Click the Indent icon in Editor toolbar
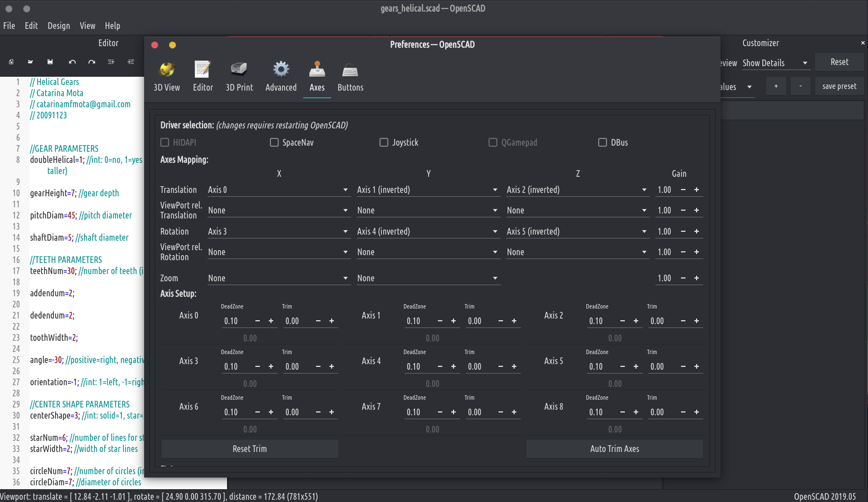This screenshot has height=502, width=868. (131, 62)
